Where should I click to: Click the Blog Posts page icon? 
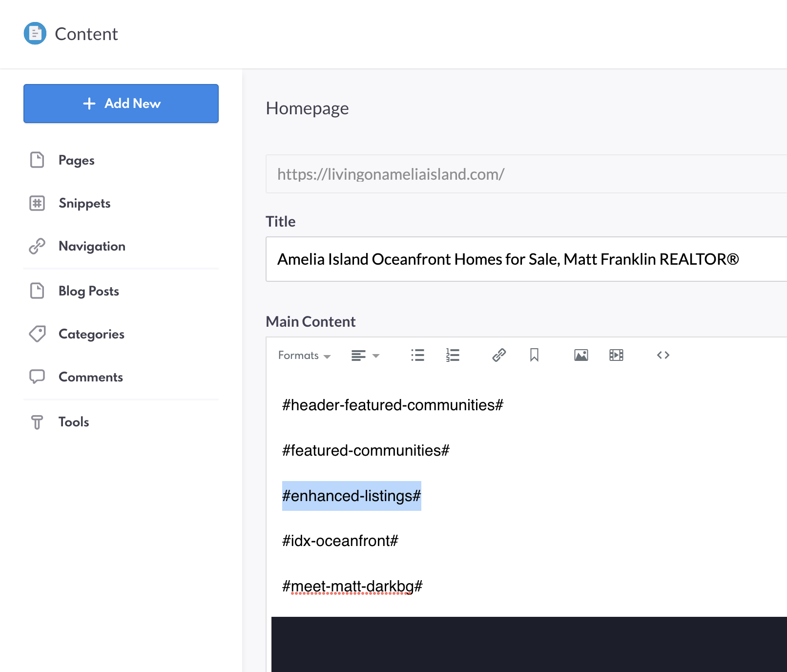(37, 291)
